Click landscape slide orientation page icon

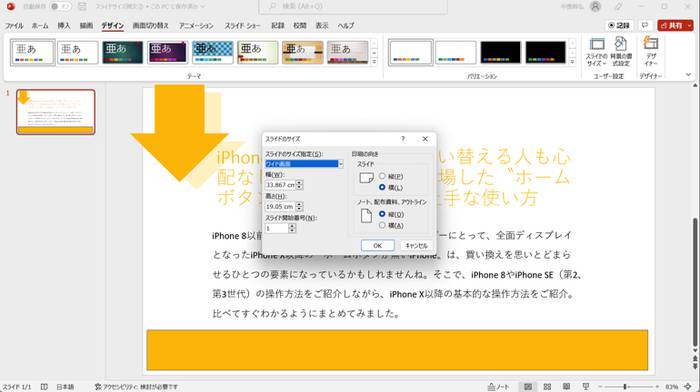(x=366, y=178)
